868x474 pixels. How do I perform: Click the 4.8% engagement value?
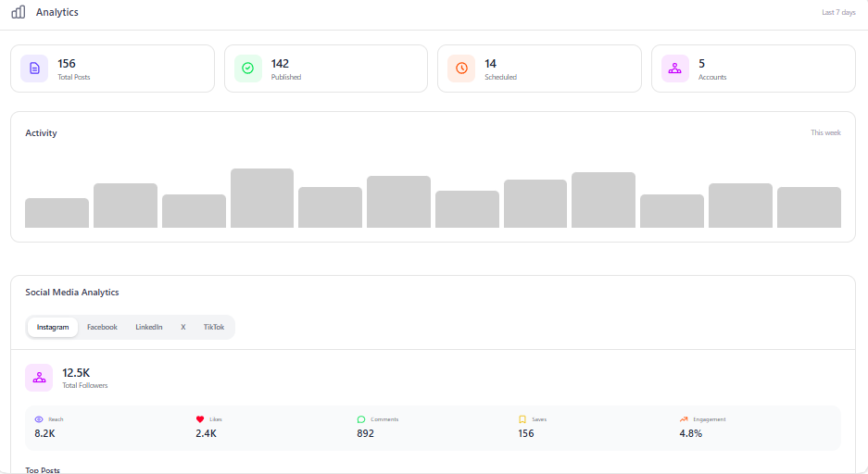coord(691,433)
